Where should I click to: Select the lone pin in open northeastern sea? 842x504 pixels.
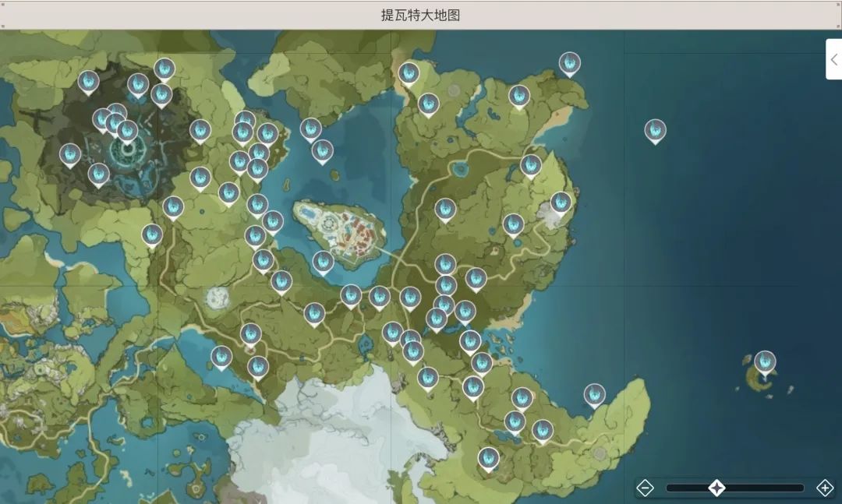655,132
